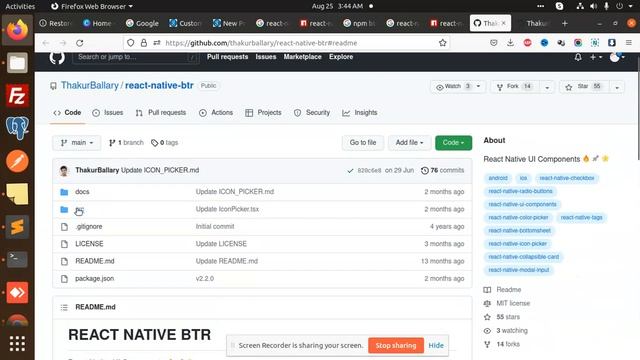Open Marketplace in header nav
Image resolution: width=640 pixels, height=360 pixels.
tap(302, 57)
